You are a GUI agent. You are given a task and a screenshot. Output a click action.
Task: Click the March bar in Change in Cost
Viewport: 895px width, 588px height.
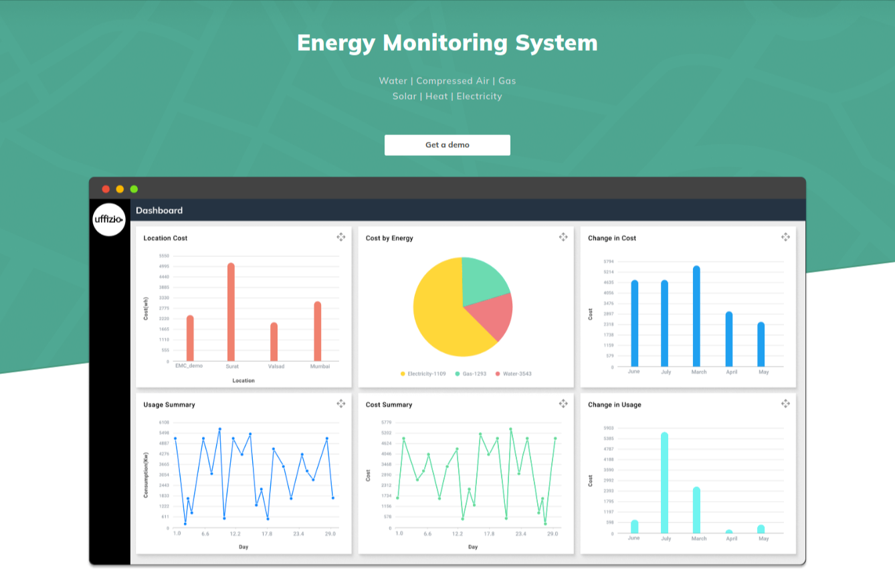[x=696, y=316]
